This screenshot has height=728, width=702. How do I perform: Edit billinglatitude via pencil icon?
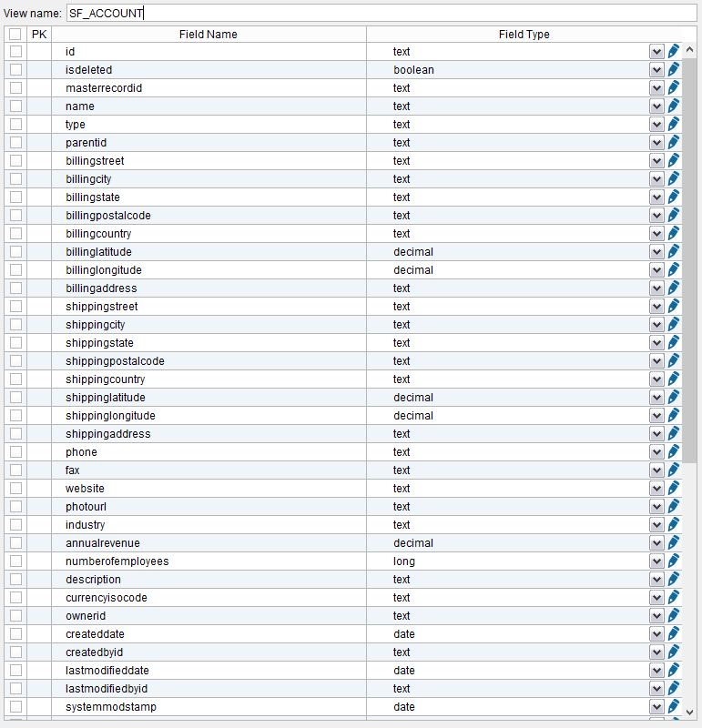tap(673, 251)
